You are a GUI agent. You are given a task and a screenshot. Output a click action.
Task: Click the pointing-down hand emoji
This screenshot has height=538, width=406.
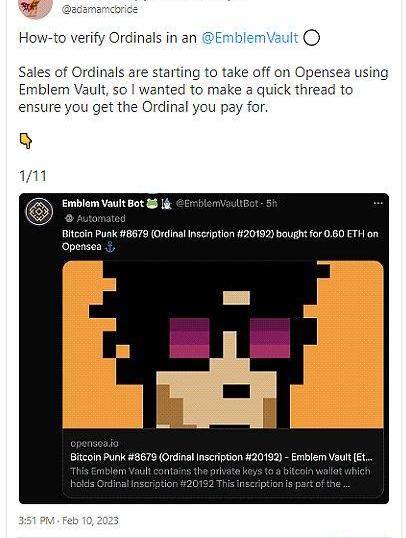tap(26, 141)
